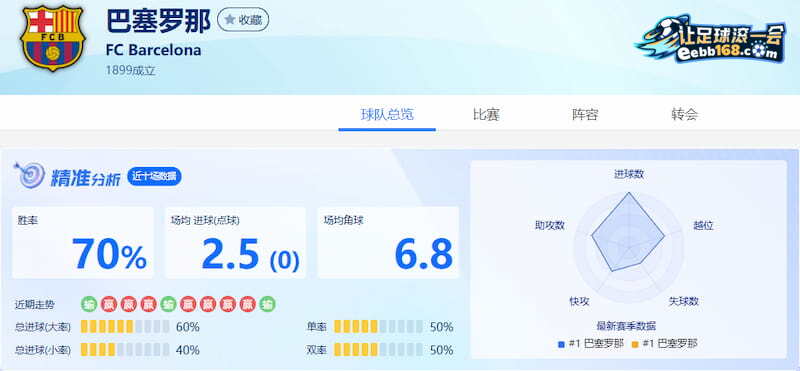Open the 阵容 tab

[585, 114]
